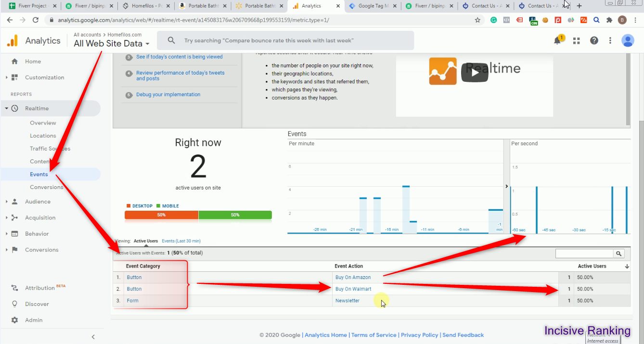Screen dimensions: 644x344
Task: Open the All Web Site Data selector
Action: tap(112, 43)
